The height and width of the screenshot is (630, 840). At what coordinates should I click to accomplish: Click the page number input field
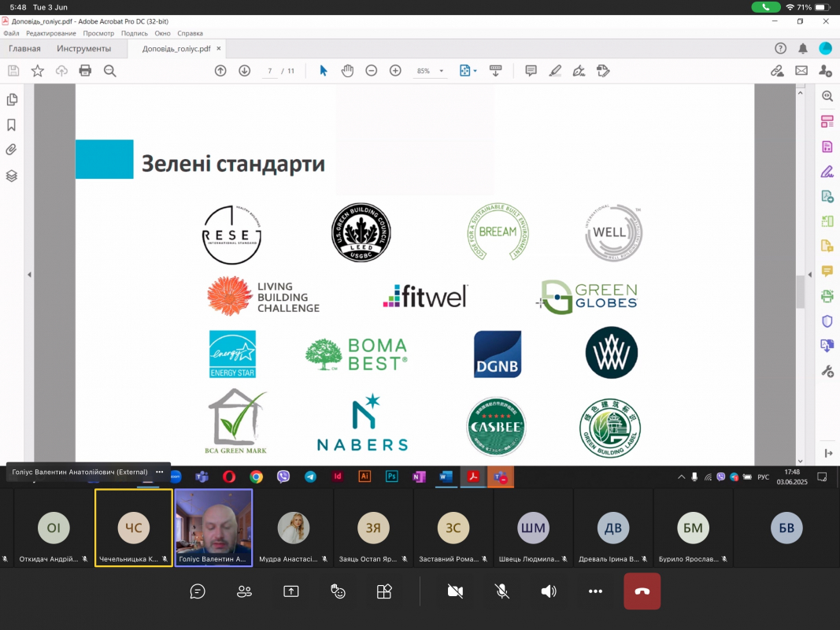point(270,71)
